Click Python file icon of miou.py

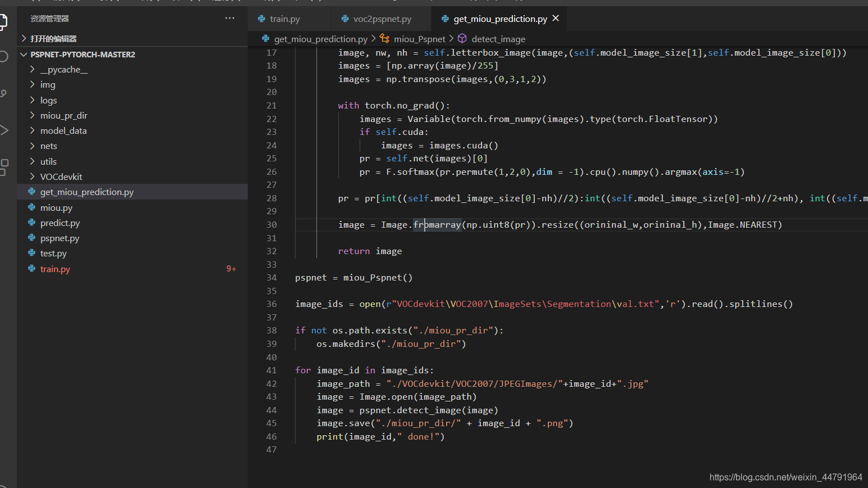pyautogui.click(x=32, y=207)
